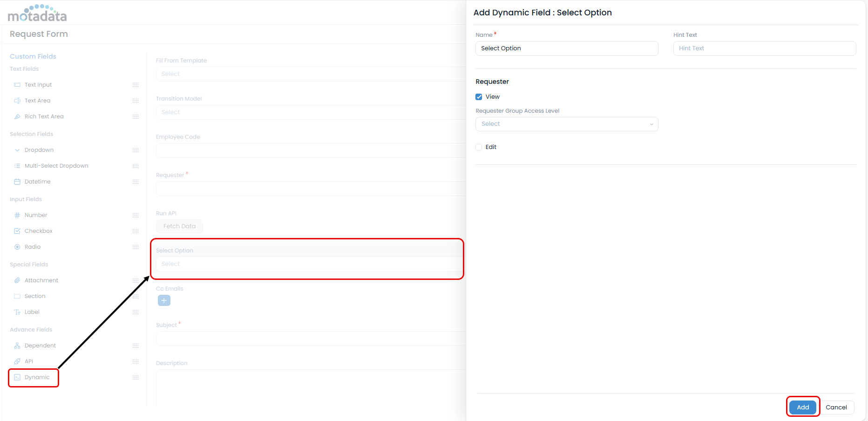Enable the Requester Edit checkbox
The height and width of the screenshot is (421, 868).
coord(479,147)
